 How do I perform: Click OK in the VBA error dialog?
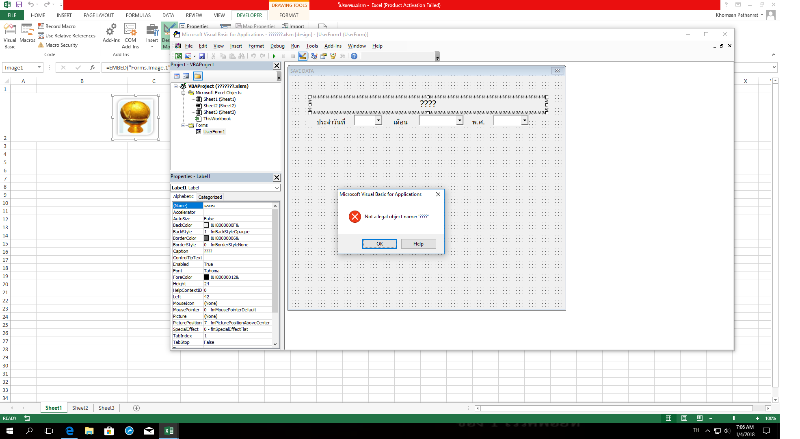click(379, 243)
